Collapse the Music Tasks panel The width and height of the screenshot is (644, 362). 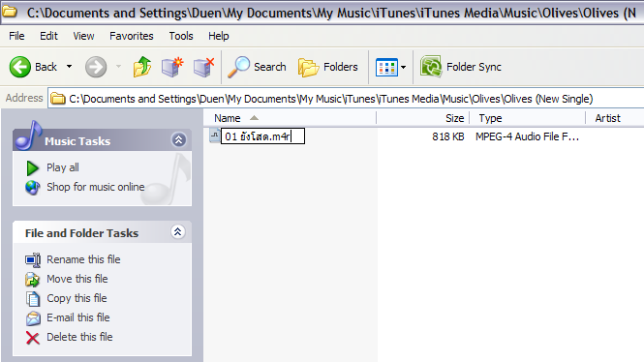point(178,140)
